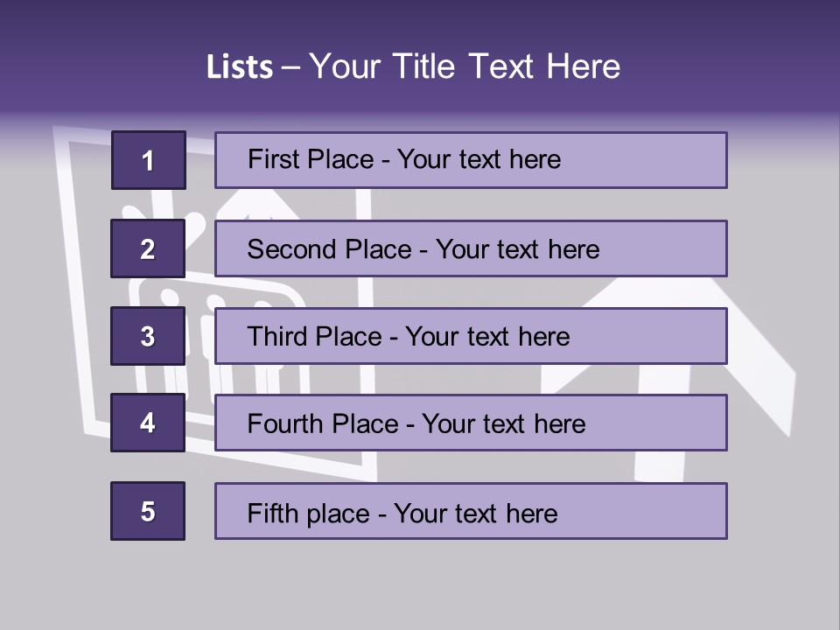Select the 'Third Place' text box
This screenshot has height=630, width=840.
(471, 336)
